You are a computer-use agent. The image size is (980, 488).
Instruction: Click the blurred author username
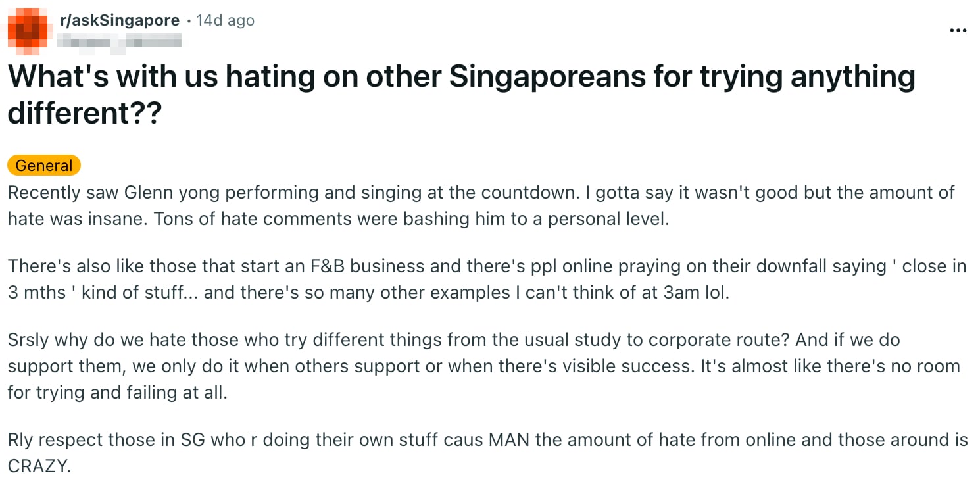(x=118, y=42)
